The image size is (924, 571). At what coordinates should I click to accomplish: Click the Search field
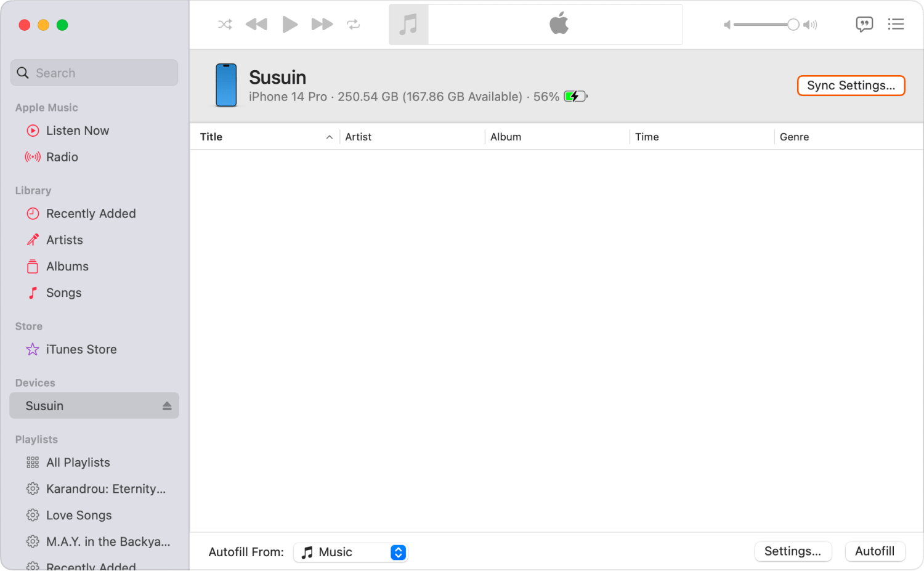coord(94,73)
